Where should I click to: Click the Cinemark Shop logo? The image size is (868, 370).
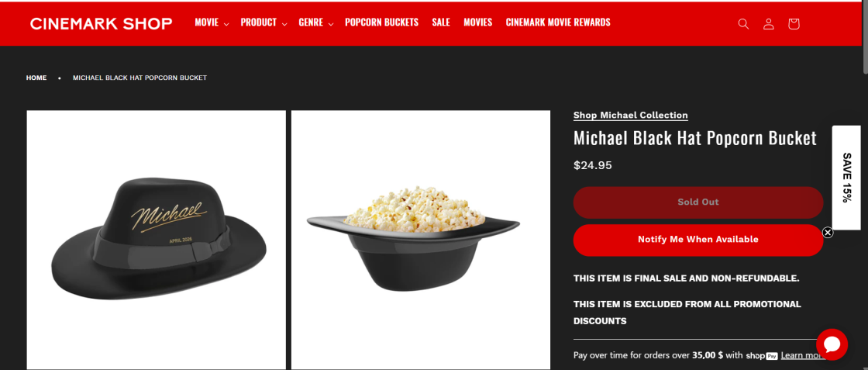[102, 23]
